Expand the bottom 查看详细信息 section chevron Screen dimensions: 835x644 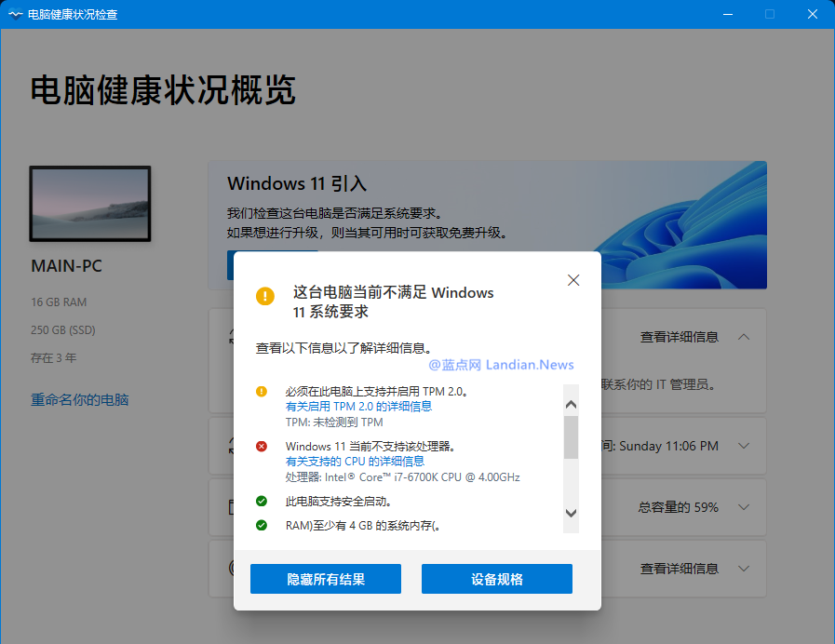[744, 569]
